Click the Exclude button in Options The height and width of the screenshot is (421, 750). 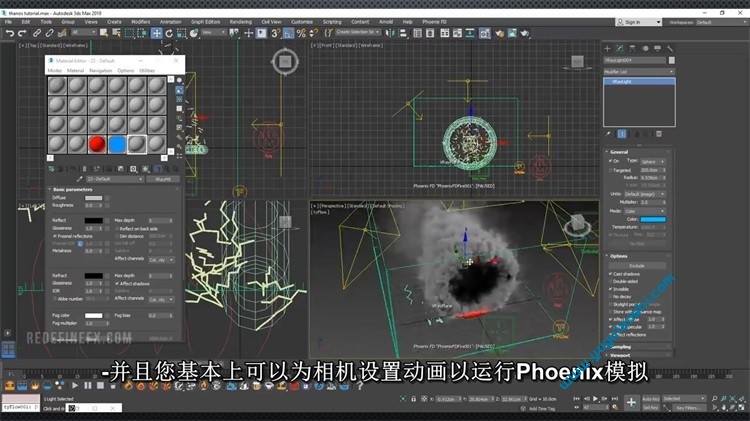(637, 266)
